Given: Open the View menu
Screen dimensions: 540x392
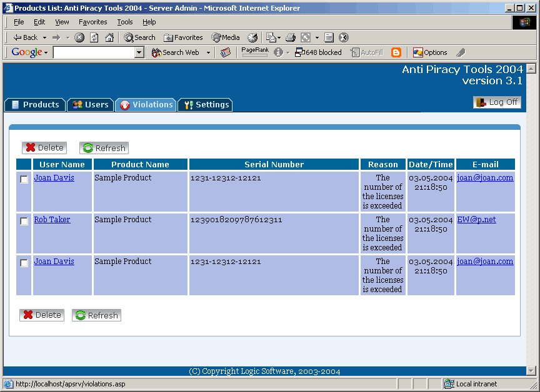Looking at the screenshot, I should point(62,22).
